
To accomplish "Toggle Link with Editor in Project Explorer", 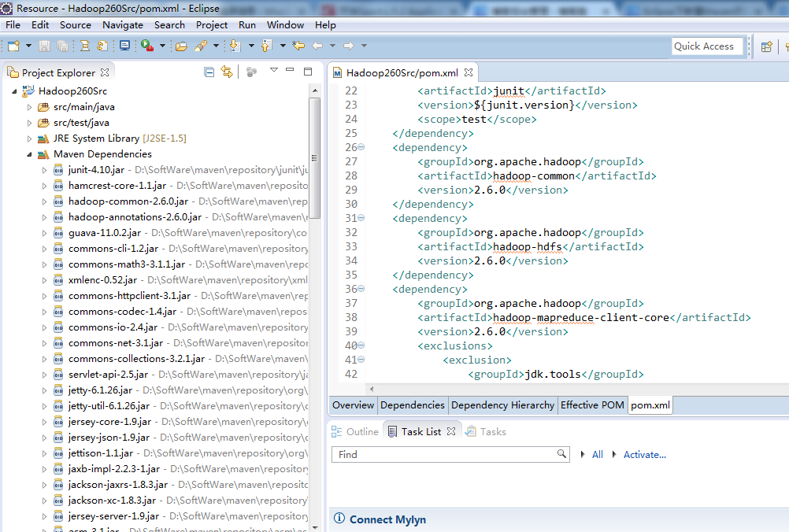I will (x=227, y=72).
